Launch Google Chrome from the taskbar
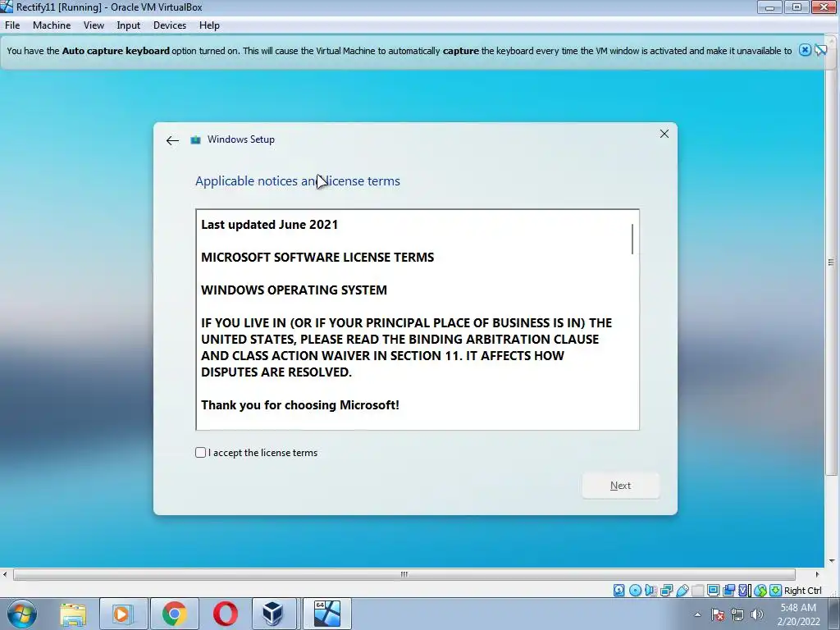 [174, 614]
